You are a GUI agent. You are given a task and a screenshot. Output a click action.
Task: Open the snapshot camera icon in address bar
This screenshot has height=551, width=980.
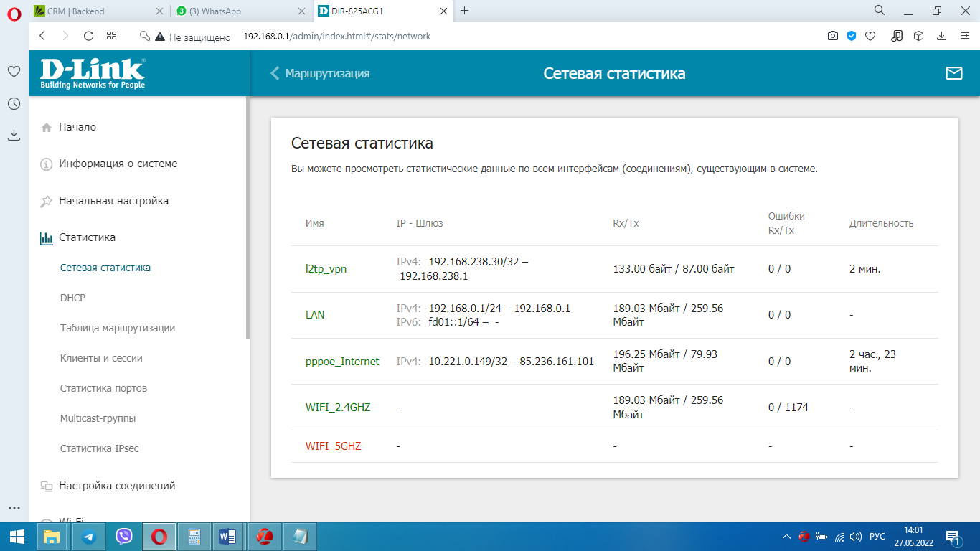[x=832, y=36]
